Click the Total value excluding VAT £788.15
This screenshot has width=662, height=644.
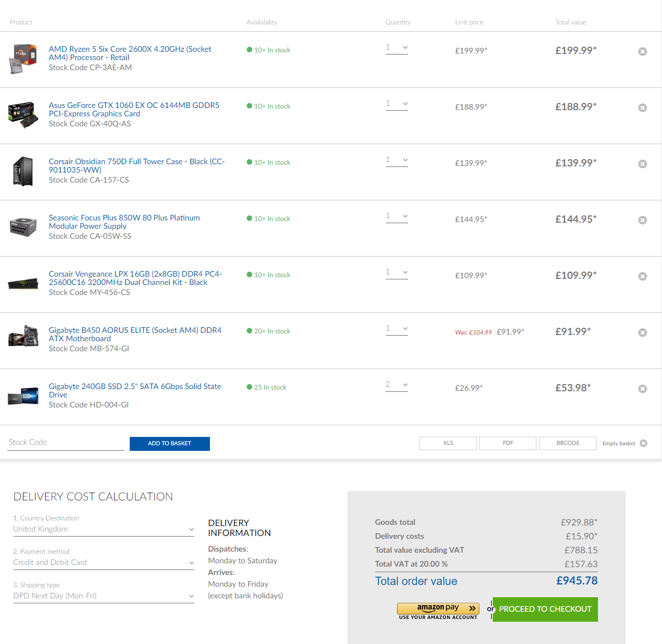(x=581, y=550)
